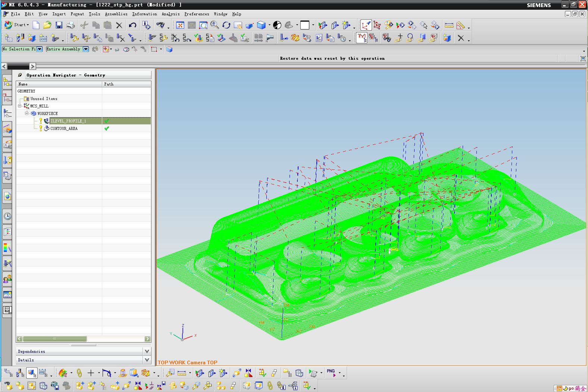Switch to Geometry View icon in bottom toolbar
The height and width of the screenshot is (392, 588).
point(32,373)
